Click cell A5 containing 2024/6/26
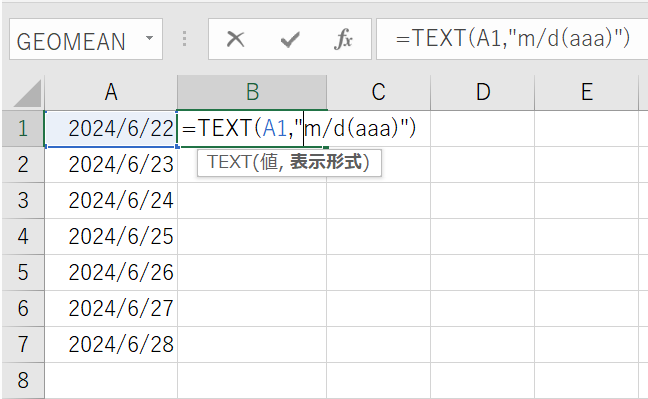This screenshot has height=399, width=648. 111,272
